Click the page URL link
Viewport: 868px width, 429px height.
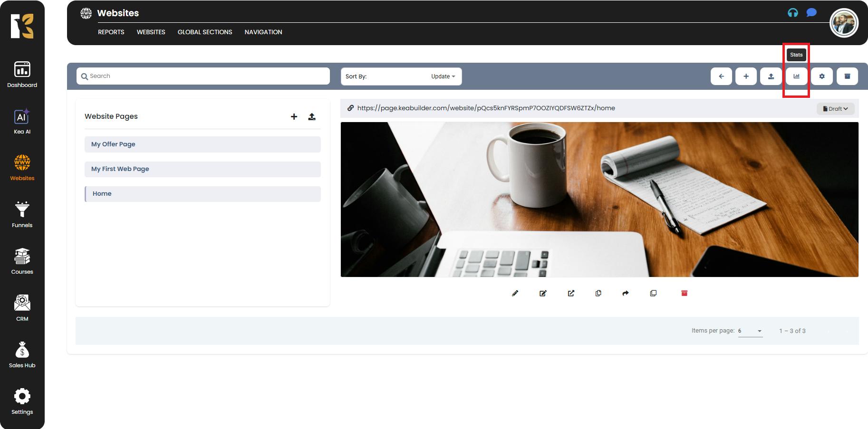pyautogui.click(x=486, y=108)
